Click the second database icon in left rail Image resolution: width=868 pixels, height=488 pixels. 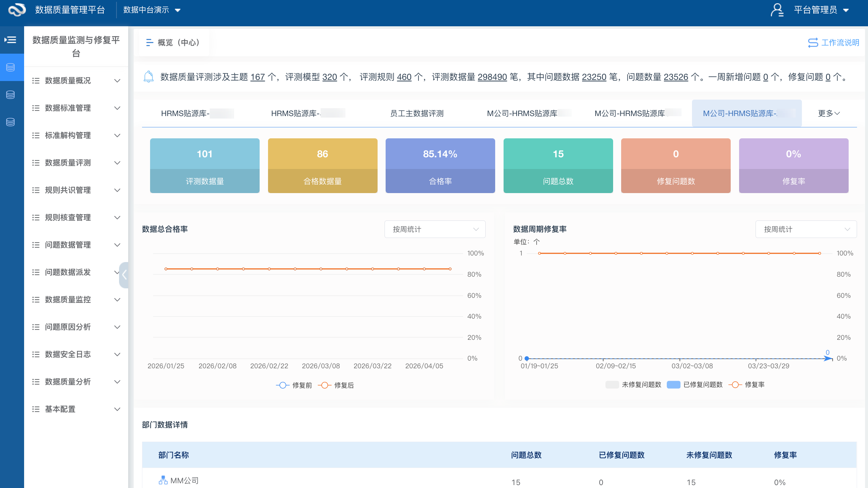pyautogui.click(x=11, y=95)
